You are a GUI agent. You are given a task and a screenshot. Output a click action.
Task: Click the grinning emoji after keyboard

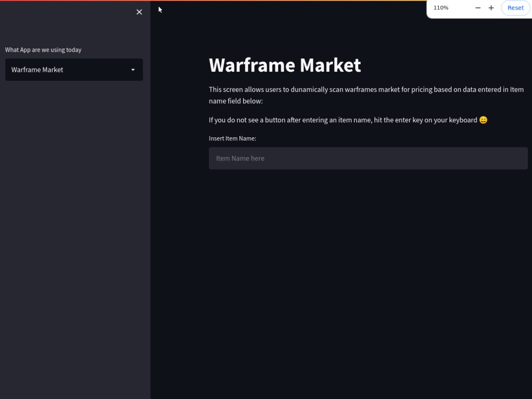coord(483,120)
